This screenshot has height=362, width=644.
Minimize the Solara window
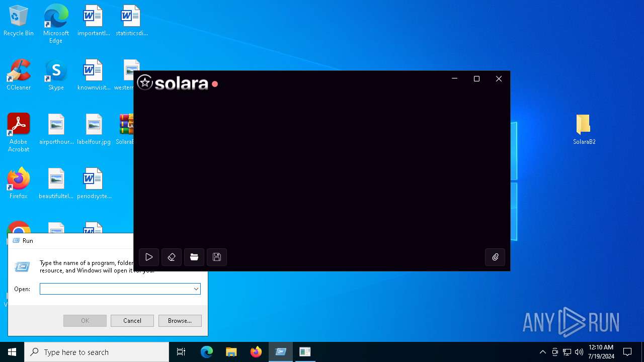(x=454, y=79)
